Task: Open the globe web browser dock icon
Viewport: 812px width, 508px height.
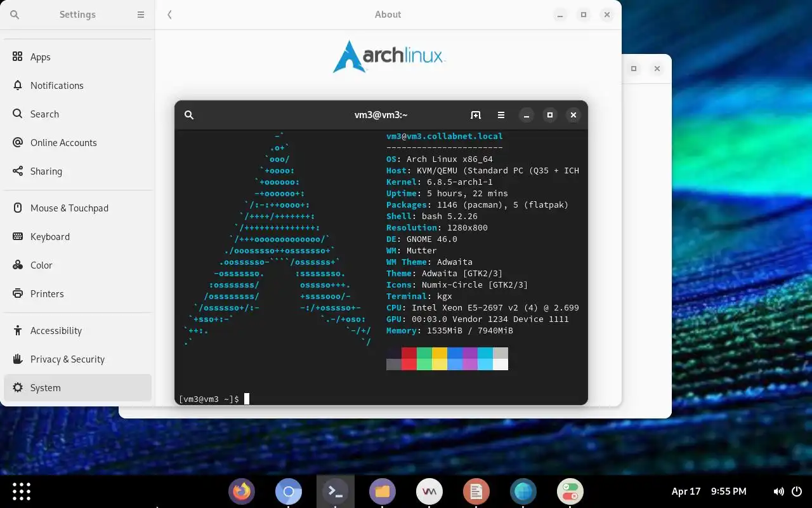Action: (x=523, y=491)
